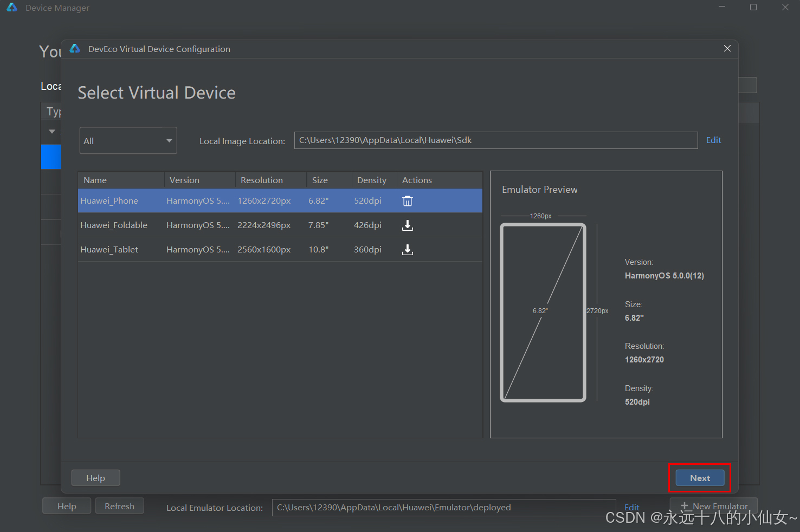Viewport: 800px width, 532px height.
Task: Click the phone outline in Emulator Preview
Action: (543, 313)
